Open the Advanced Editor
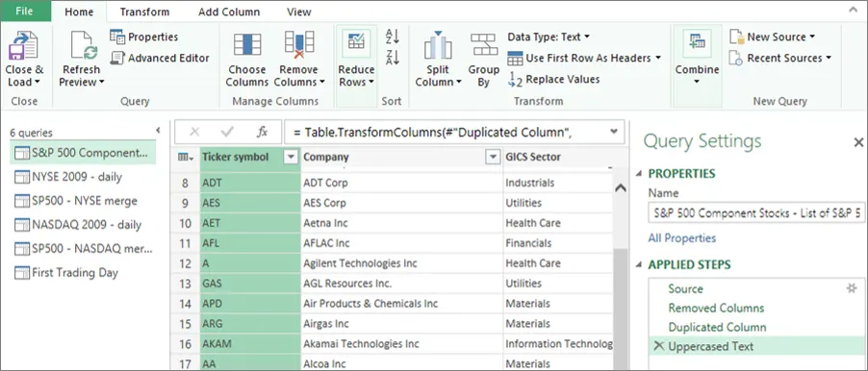The width and height of the screenshot is (868, 371). pos(160,58)
